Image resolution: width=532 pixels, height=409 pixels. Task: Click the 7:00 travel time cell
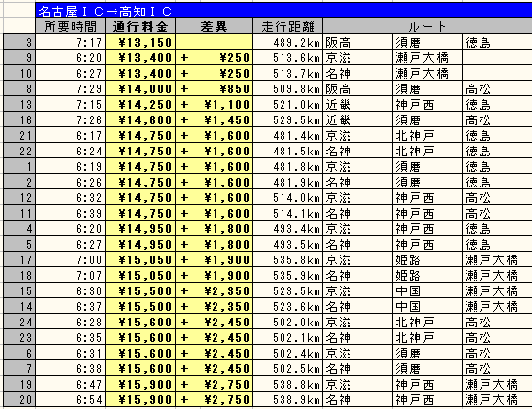[x=70, y=259]
